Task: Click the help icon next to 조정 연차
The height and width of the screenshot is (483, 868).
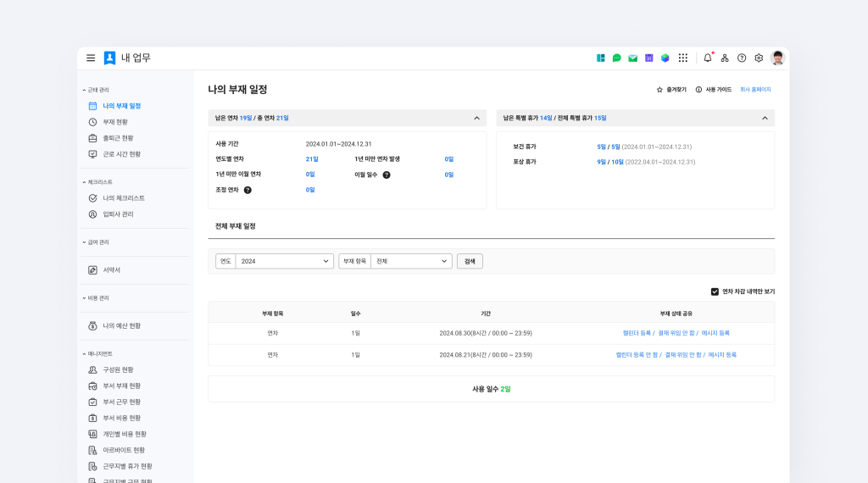Action: click(x=248, y=191)
